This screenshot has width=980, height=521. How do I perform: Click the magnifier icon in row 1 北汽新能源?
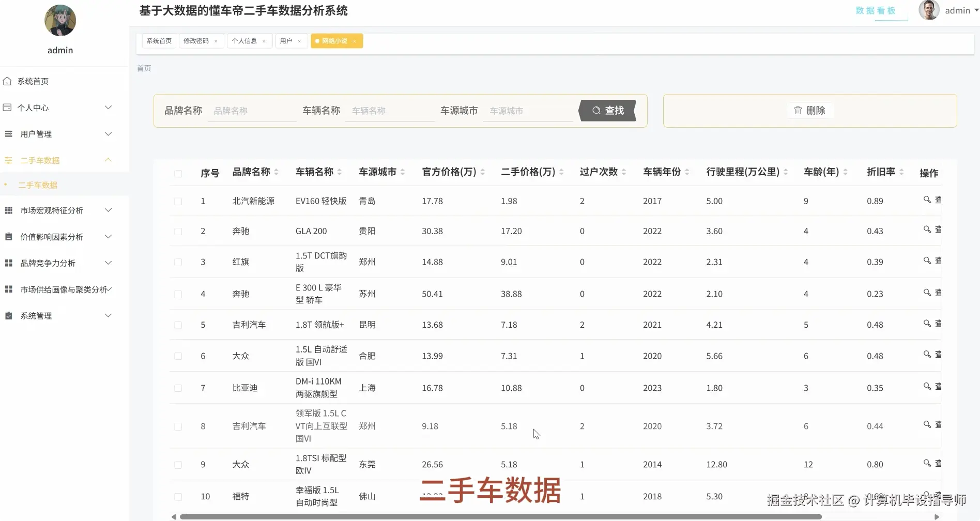click(927, 200)
